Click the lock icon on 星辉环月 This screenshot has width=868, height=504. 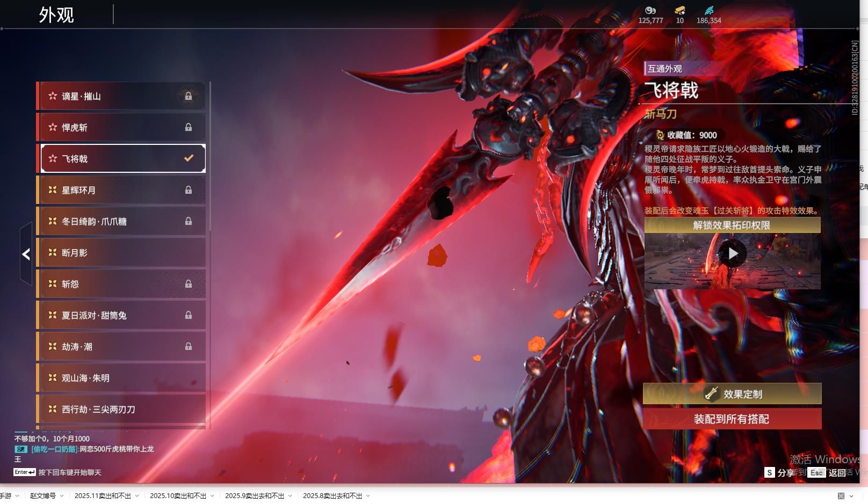[x=189, y=190]
